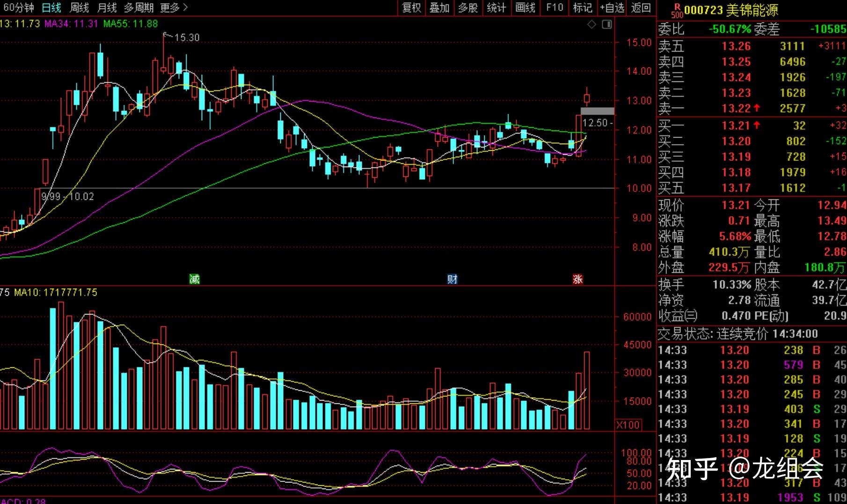This screenshot has height=504, width=847.
Task: Click the diamond icon above the chart
Action: coord(592,24)
